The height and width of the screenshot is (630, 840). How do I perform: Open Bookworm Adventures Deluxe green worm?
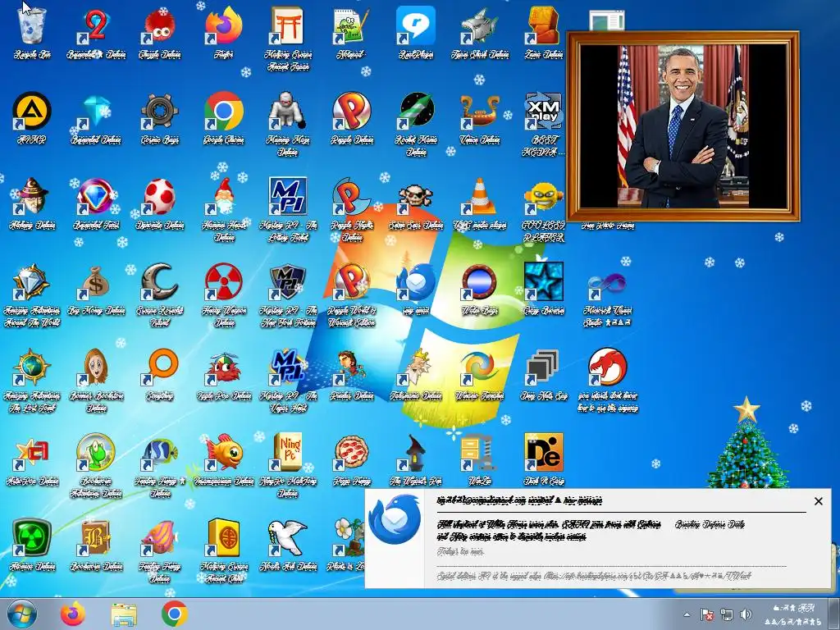(x=96, y=452)
